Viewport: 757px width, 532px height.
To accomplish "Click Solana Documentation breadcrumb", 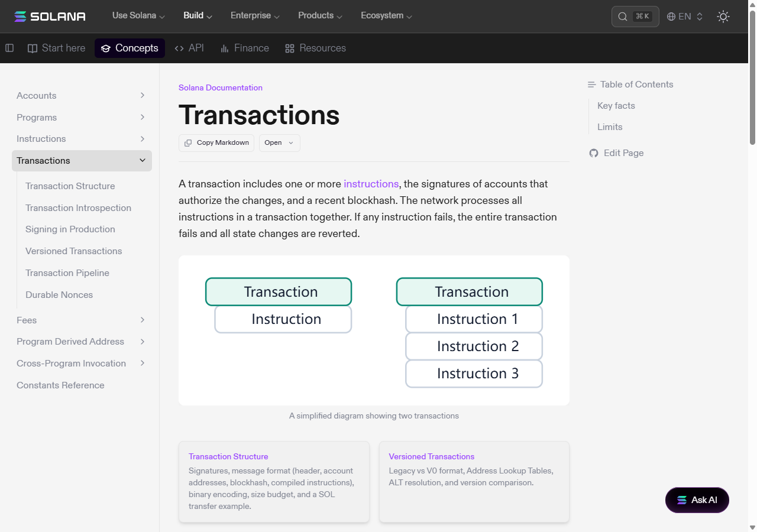I will [221, 87].
